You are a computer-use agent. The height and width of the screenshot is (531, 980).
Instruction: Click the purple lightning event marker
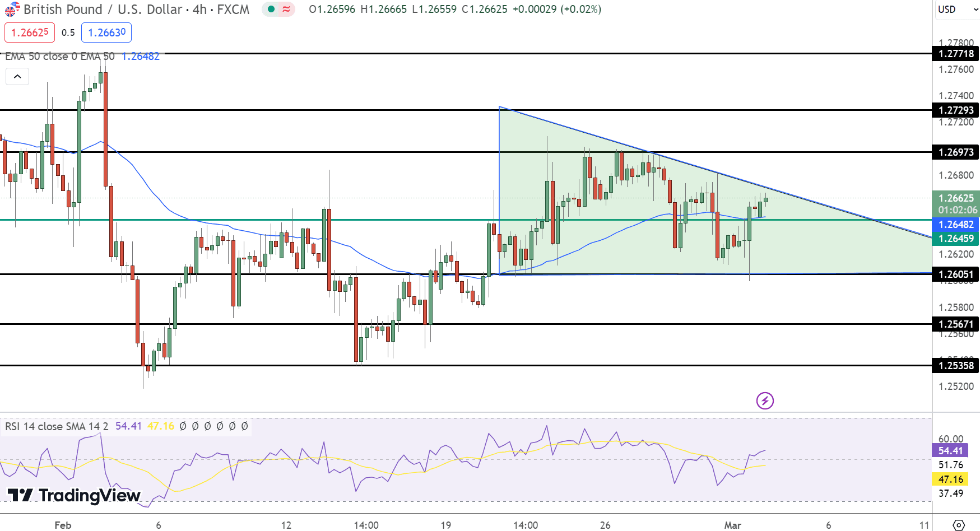pos(765,400)
